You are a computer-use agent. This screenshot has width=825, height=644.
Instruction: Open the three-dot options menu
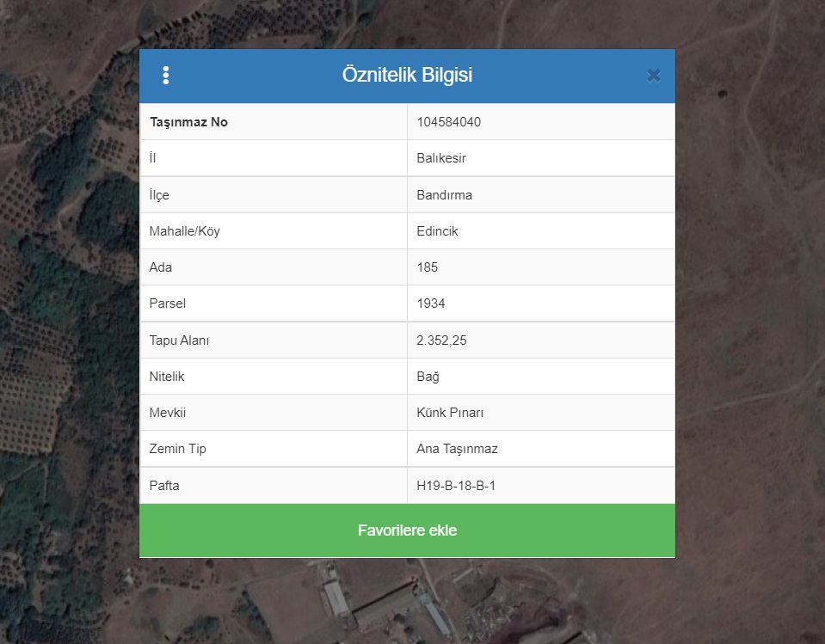[x=166, y=76]
